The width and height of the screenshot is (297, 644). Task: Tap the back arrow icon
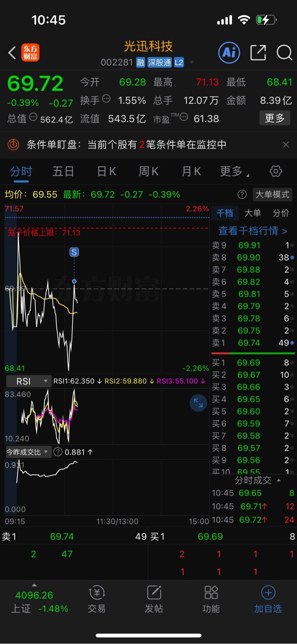click(12, 53)
